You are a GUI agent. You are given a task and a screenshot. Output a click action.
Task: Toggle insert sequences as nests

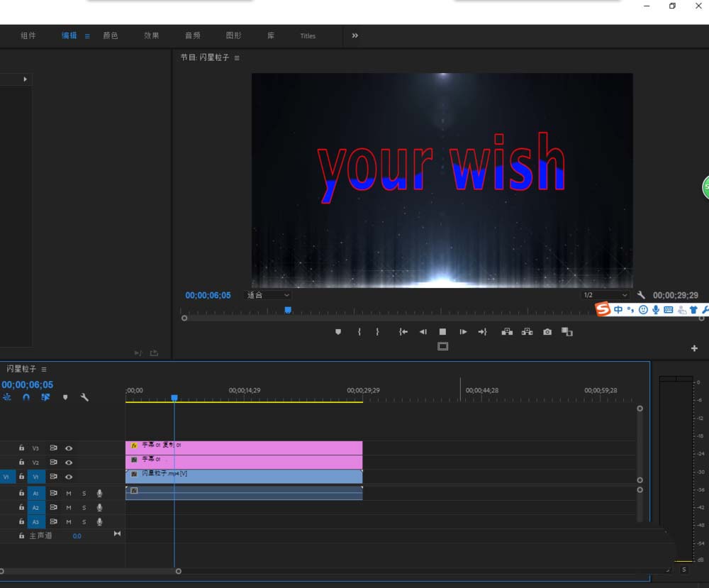(x=7, y=397)
